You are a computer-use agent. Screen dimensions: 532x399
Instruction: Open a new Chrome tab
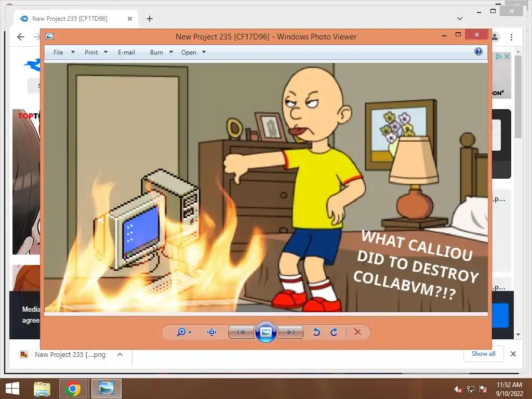coord(150,19)
